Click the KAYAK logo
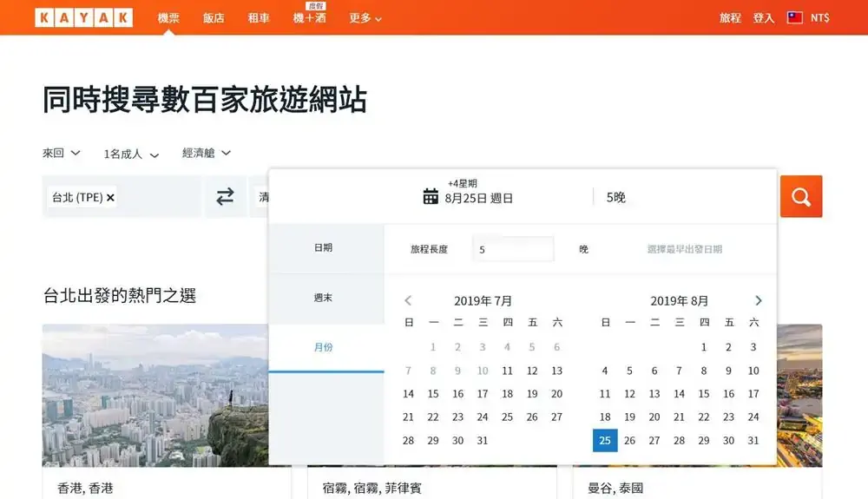 pos(83,17)
